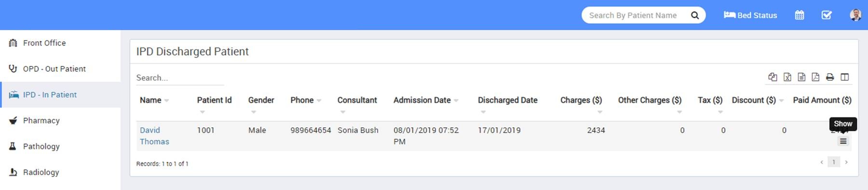Export table as CSV icon

[x=801, y=77]
